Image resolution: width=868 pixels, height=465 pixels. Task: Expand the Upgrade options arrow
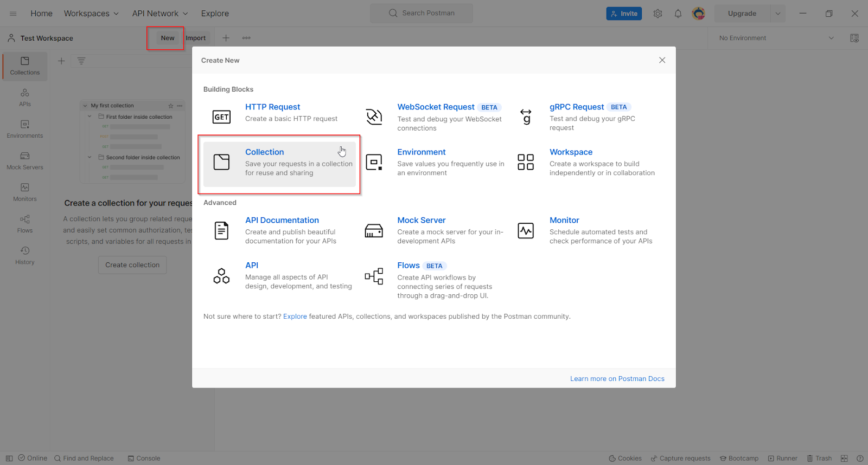[x=777, y=14]
